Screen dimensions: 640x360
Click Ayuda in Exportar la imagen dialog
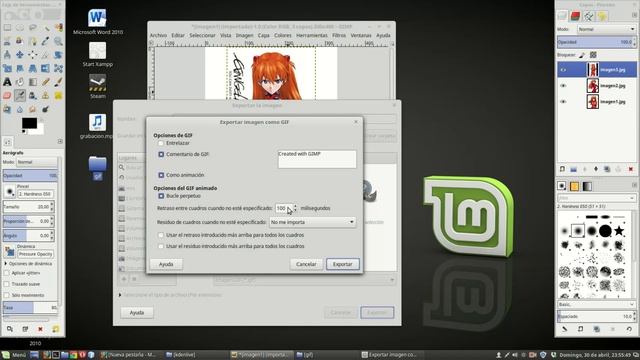point(137,313)
